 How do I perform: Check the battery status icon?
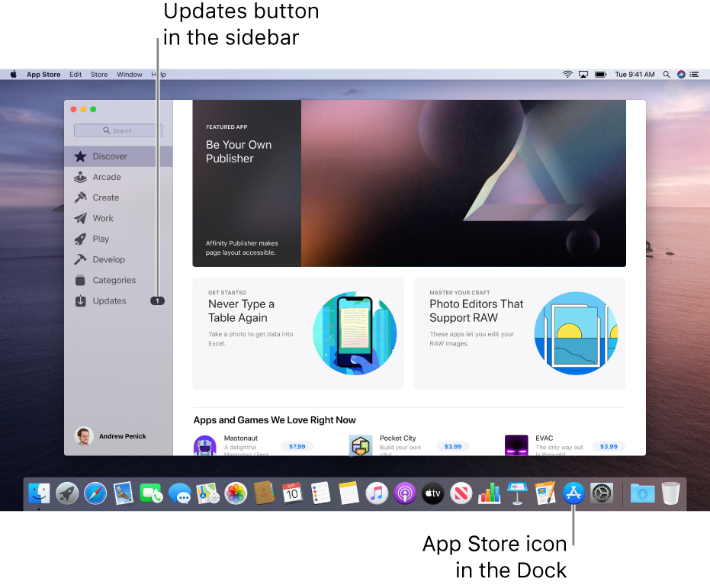point(600,74)
